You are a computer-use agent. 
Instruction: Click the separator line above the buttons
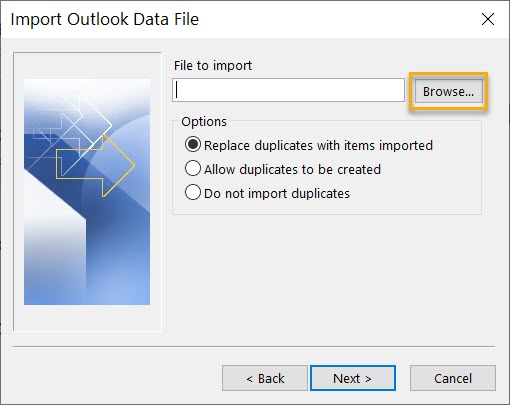pyautogui.click(x=254, y=346)
